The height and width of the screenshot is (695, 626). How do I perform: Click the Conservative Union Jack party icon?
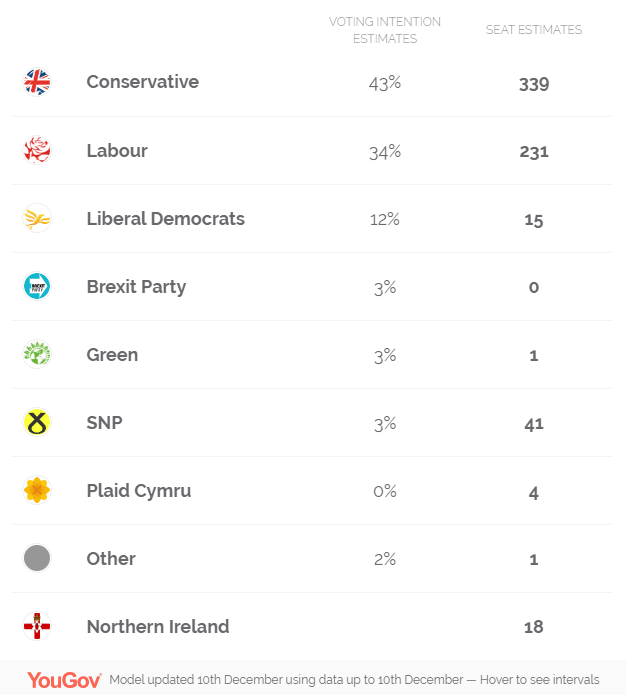pyautogui.click(x=37, y=82)
